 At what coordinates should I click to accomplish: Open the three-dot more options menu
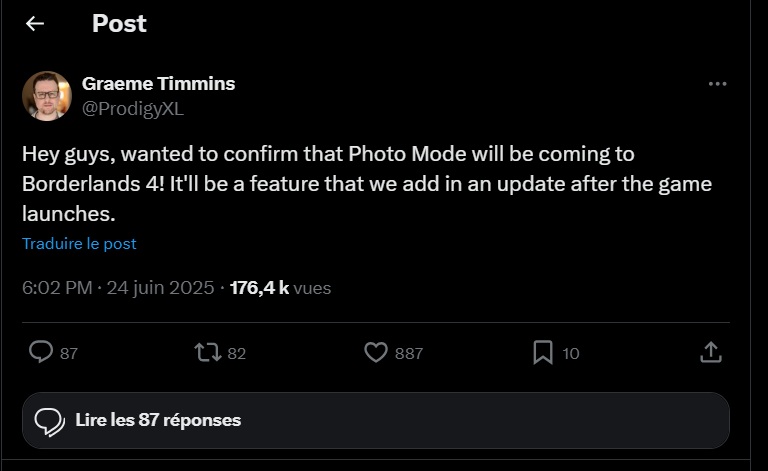click(x=717, y=84)
